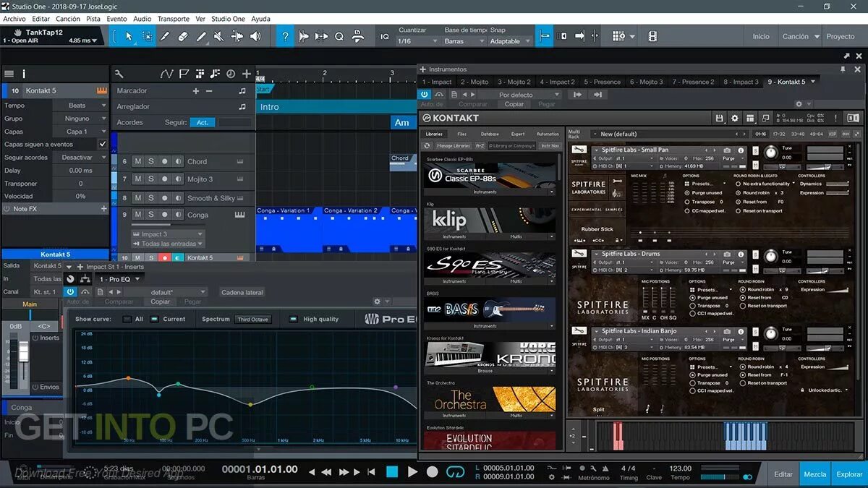This screenshot has height=488, width=868.
Task: Click Cadena lateral sidechain button
Action: click(x=242, y=292)
